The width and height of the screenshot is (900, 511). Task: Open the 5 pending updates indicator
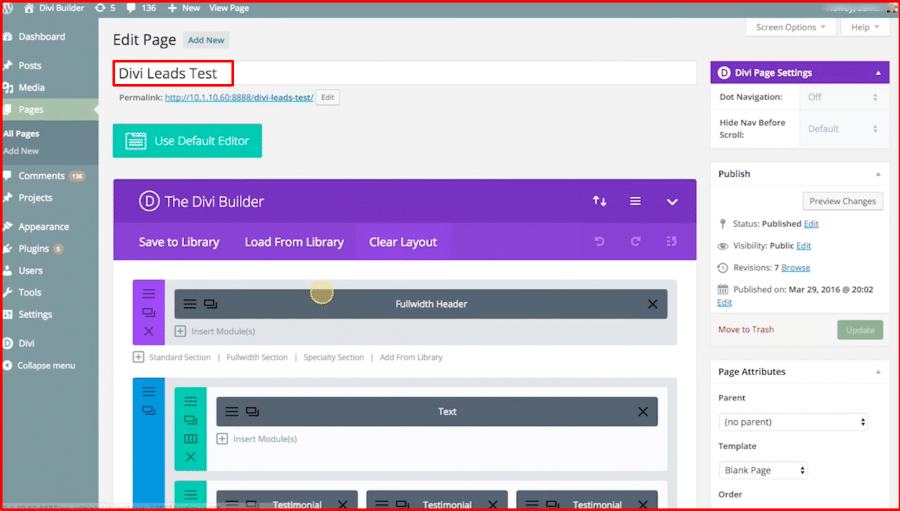pos(105,8)
